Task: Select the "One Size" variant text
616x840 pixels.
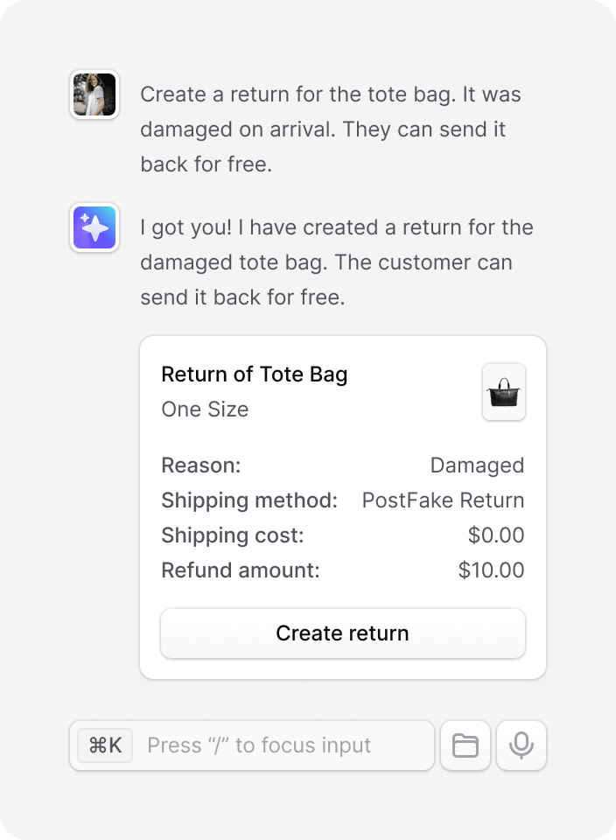Action: [x=205, y=409]
